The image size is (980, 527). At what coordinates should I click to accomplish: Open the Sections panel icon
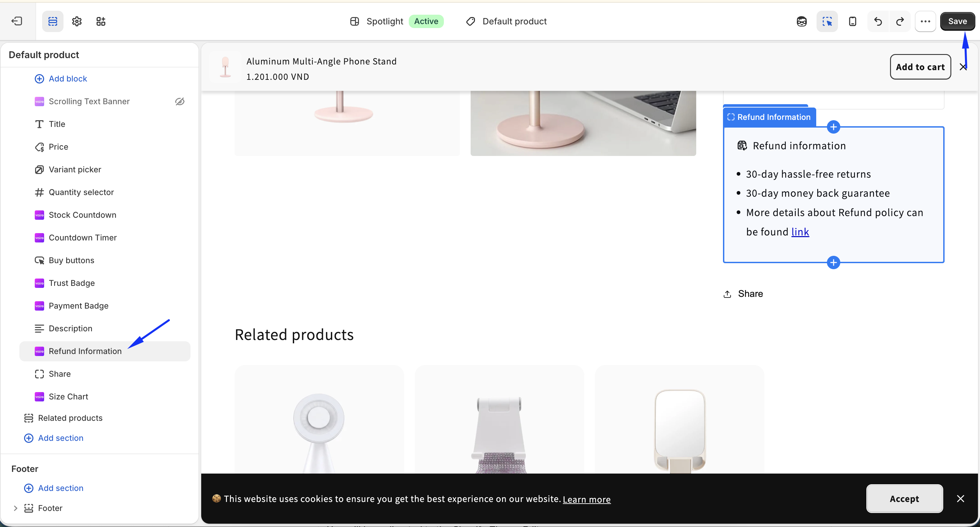click(x=52, y=21)
